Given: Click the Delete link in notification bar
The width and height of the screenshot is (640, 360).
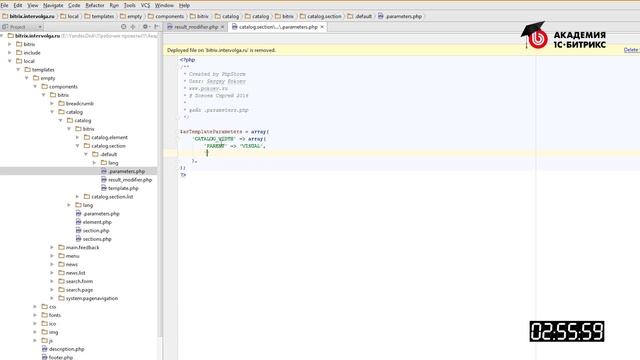Looking at the screenshot, I should click(x=632, y=50).
